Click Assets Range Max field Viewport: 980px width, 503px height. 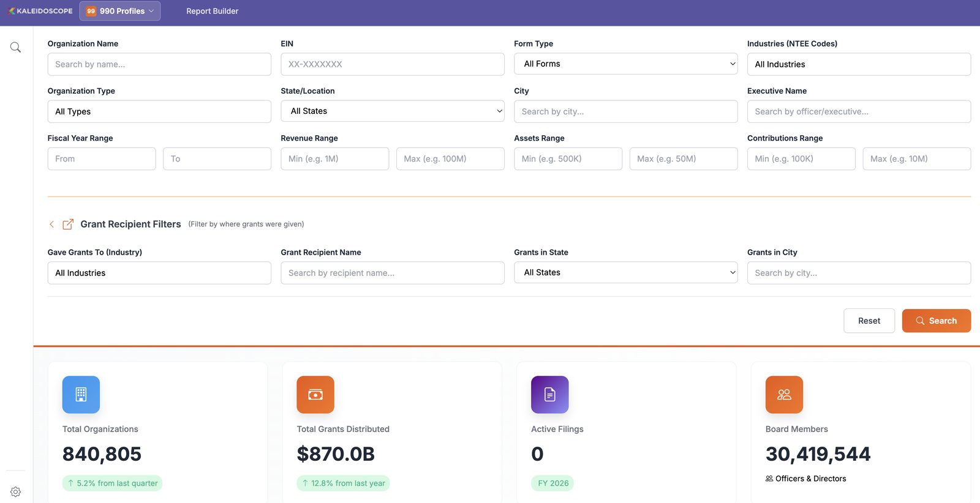(684, 158)
